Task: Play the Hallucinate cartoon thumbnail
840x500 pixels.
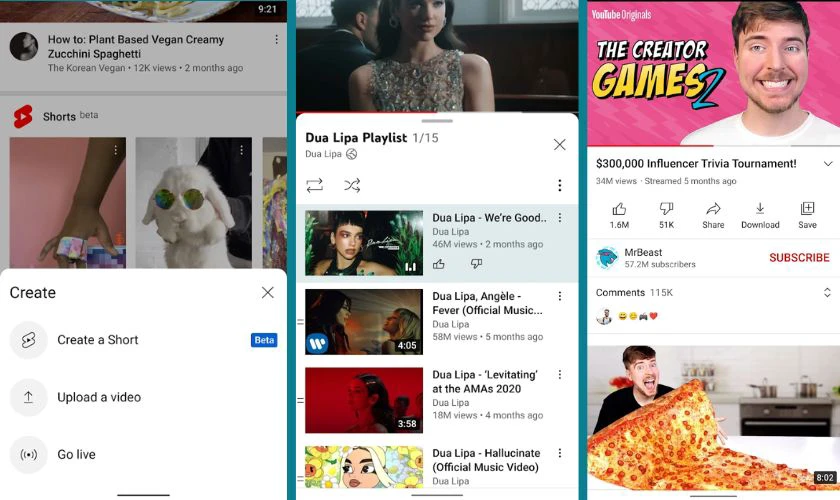Action: 364,467
